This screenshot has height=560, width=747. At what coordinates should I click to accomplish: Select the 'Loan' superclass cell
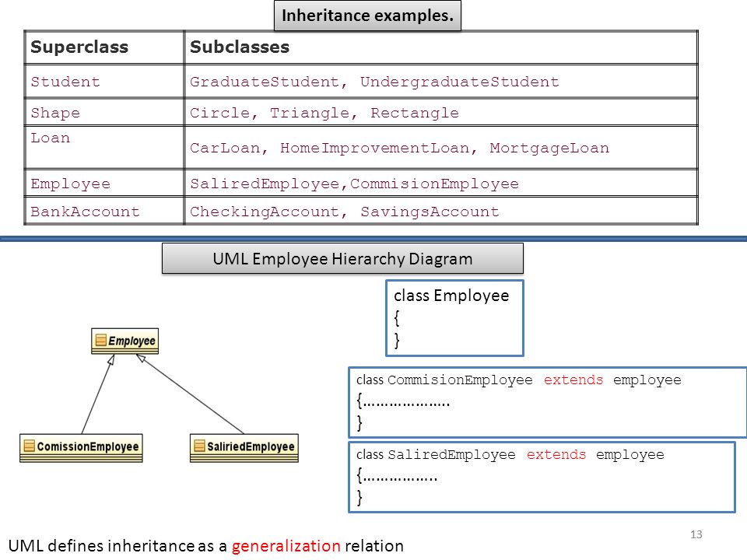104,147
